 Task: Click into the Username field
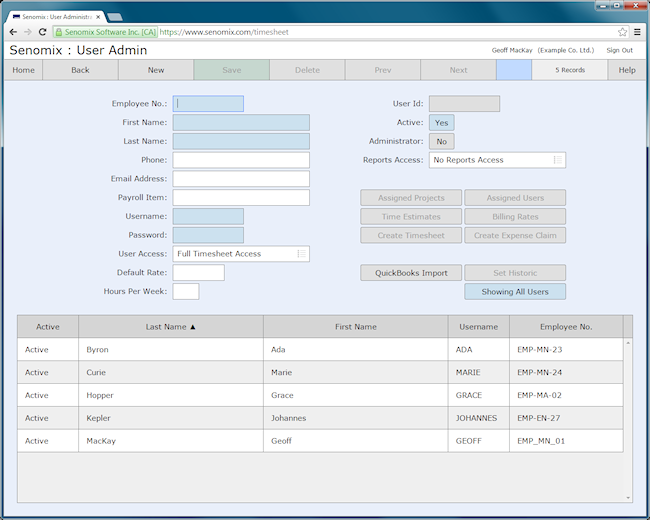pos(208,216)
